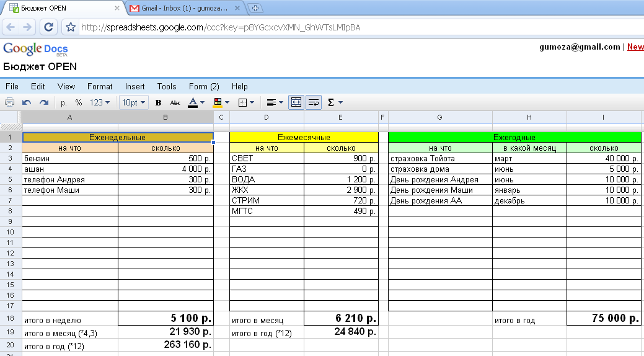Viewport: 644px width, 356px height.
Task: Click the New link at top right
Action: pyautogui.click(x=635, y=47)
